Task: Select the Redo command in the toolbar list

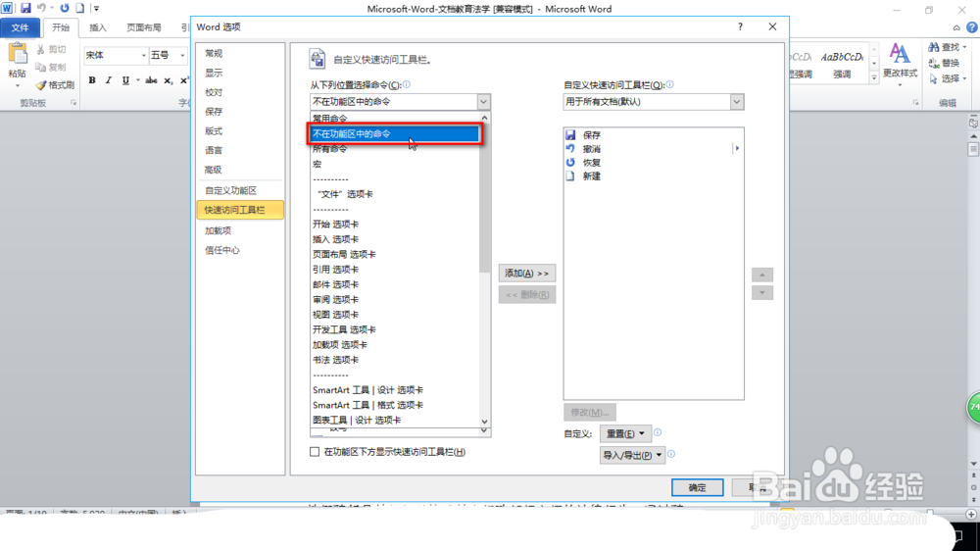Action: click(x=654, y=163)
